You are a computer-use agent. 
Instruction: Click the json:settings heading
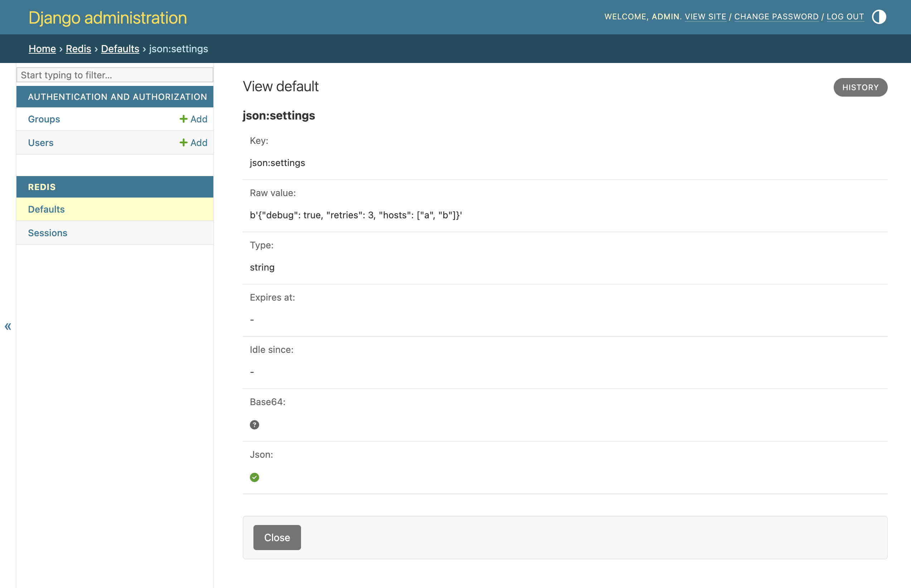[279, 116]
